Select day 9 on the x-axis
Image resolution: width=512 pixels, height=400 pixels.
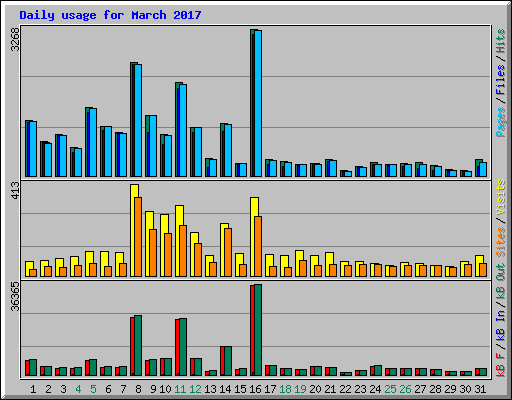point(153,389)
